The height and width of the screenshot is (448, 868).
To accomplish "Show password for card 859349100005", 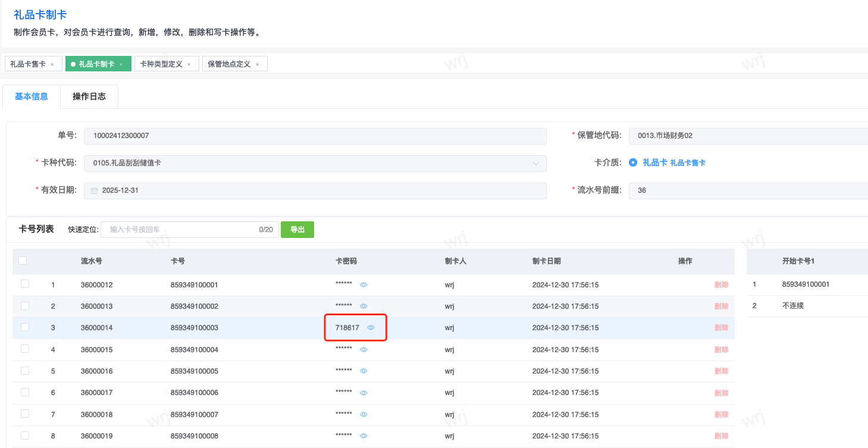I will [x=364, y=371].
